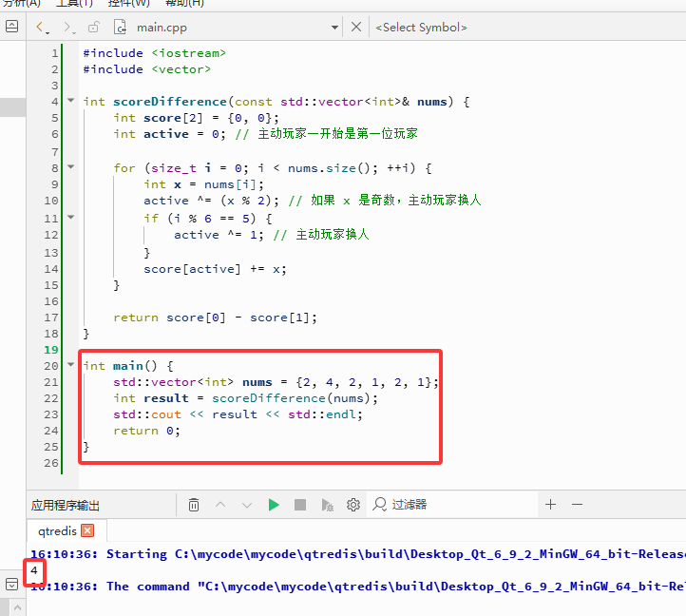This screenshot has width=686, height=616.
Task: Zoom in output with plus icon
Action: click(x=551, y=505)
